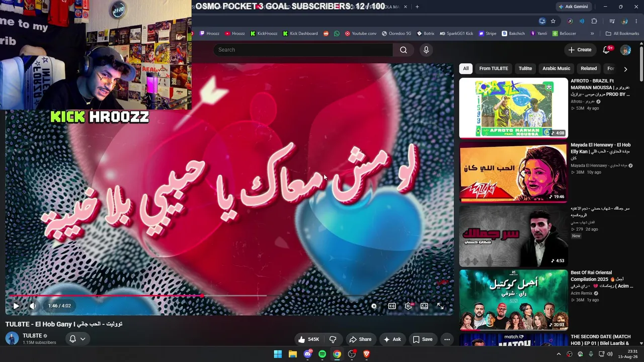Open BeSoccer bookmark
The width and height of the screenshot is (644, 362).
(x=564, y=34)
